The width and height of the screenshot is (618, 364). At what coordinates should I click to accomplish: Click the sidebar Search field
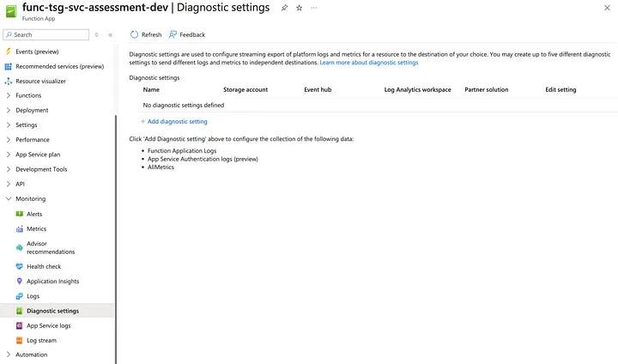pyautogui.click(x=46, y=34)
